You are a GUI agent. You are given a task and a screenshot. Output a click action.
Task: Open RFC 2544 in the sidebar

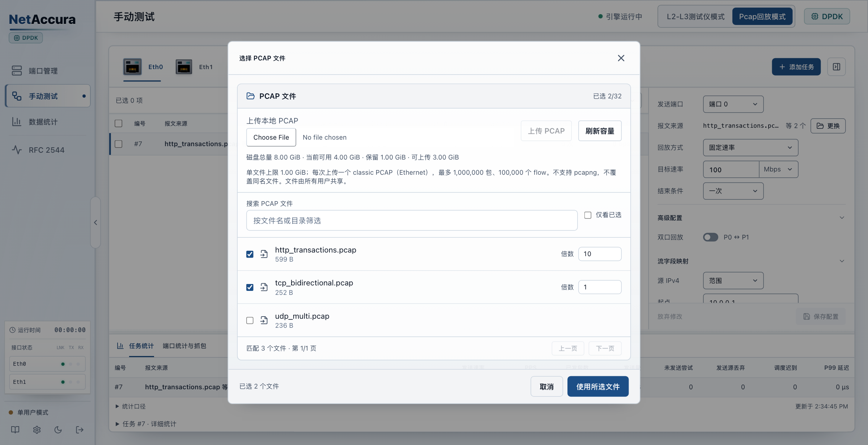47,150
